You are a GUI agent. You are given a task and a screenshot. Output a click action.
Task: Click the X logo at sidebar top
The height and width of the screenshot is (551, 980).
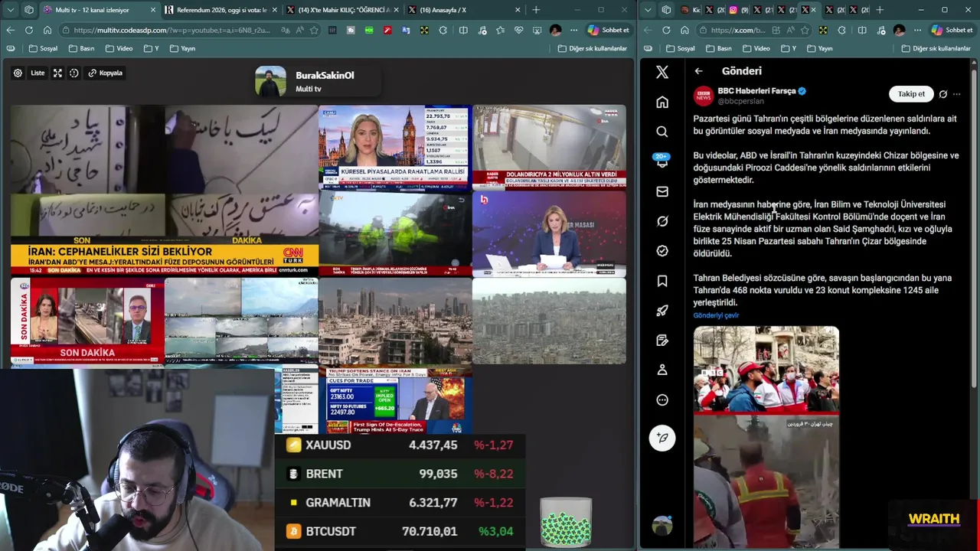pyautogui.click(x=662, y=72)
